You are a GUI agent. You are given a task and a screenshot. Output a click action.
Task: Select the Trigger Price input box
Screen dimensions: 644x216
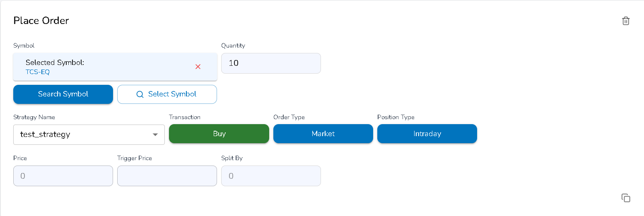(x=167, y=176)
